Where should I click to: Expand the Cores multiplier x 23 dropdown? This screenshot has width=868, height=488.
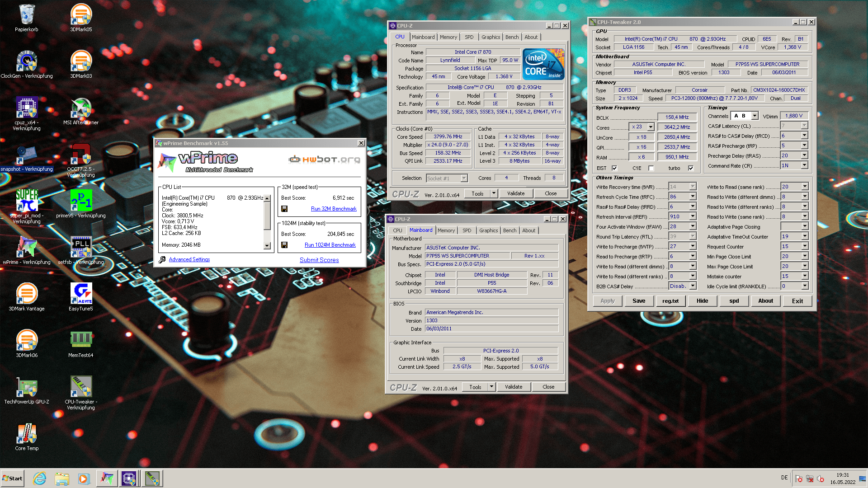coord(651,127)
